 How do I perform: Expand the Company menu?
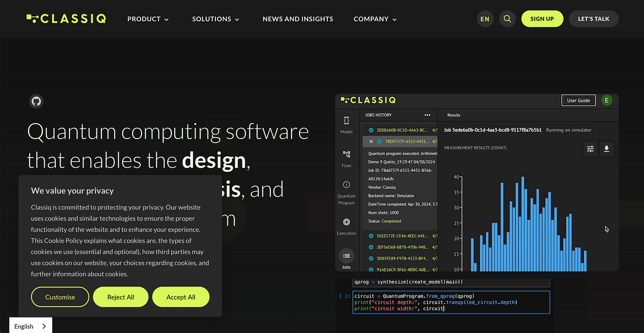(375, 19)
